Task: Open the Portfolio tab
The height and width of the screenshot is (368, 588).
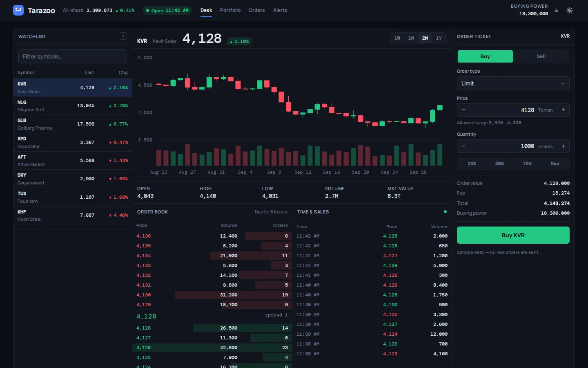Action: click(230, 10)
